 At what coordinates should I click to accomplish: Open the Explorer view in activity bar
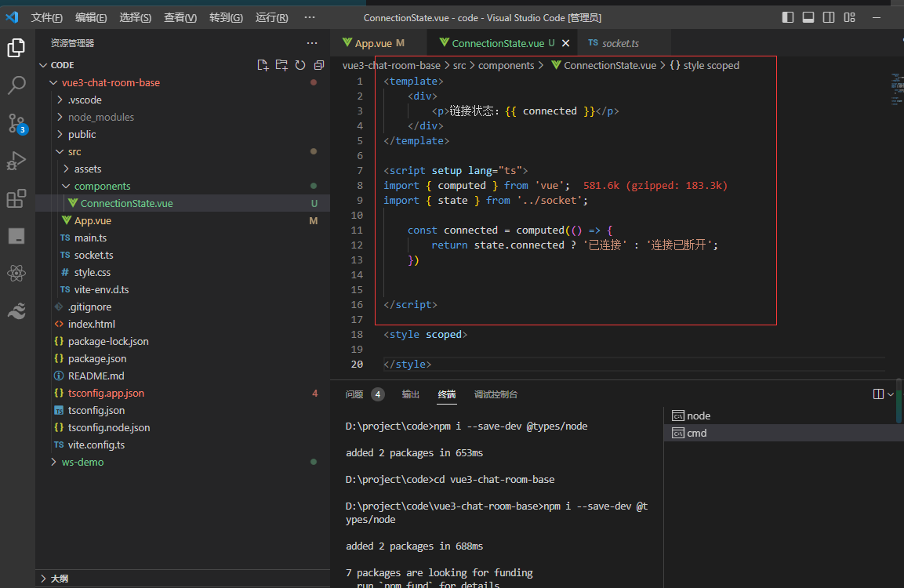pyautogui.click(x=16, y=48)
